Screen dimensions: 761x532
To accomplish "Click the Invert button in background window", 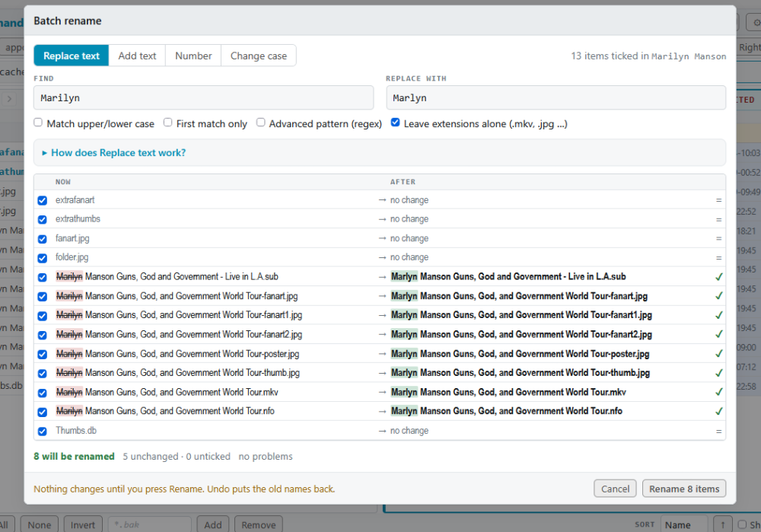I will click(x=82, y=524).
